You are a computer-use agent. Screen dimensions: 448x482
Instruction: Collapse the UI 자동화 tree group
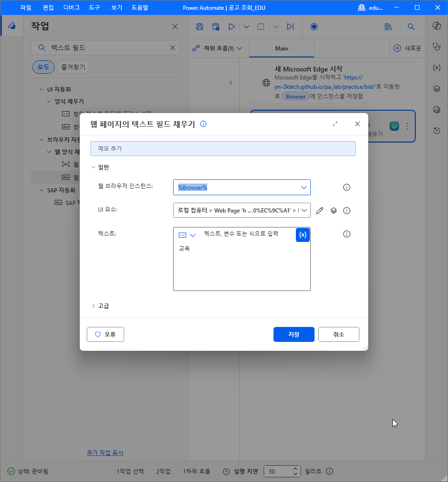(x=42, y=89)
